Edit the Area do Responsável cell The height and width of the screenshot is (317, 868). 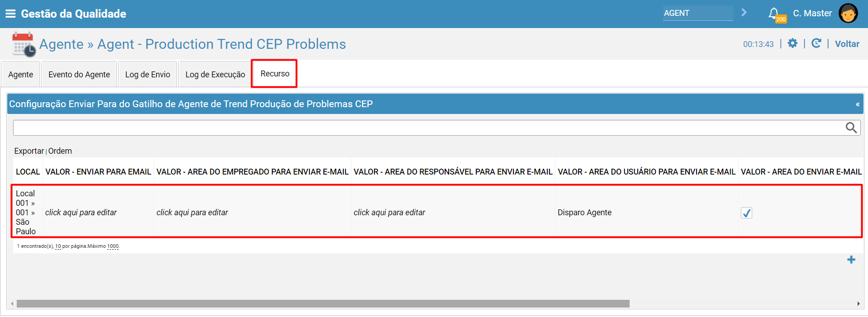click(389, 213)
